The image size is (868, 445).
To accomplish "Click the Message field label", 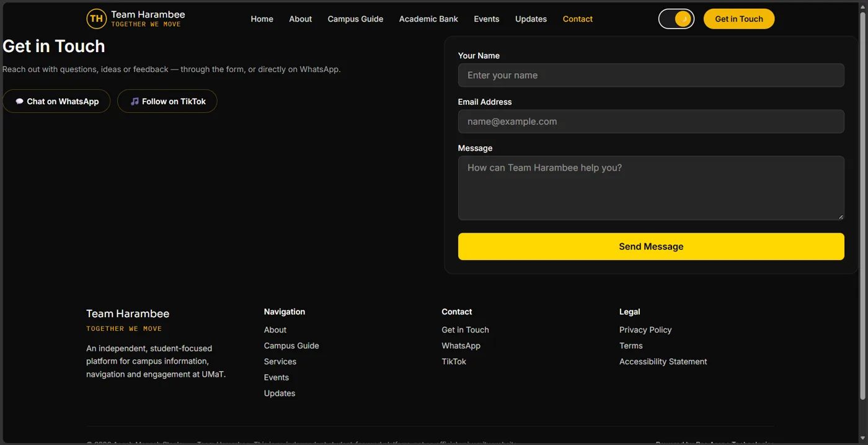I will (475, 148).
